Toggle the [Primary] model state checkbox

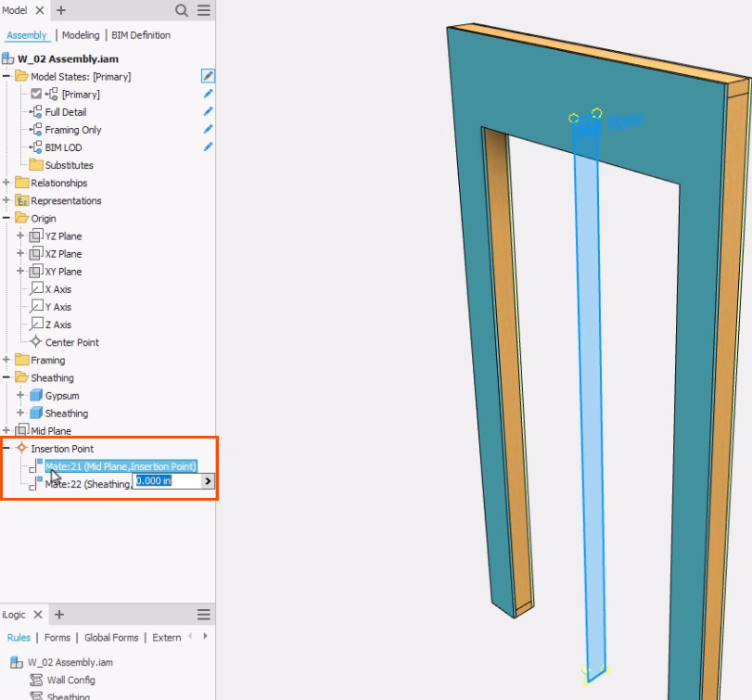tap(36, 95)
